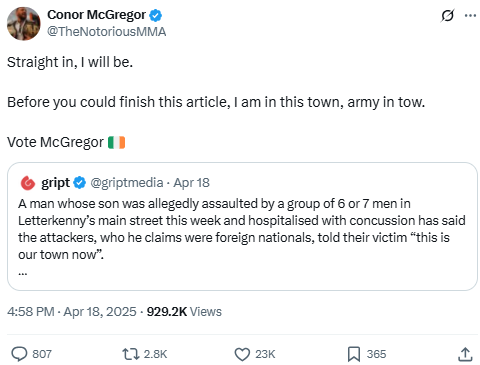Open the quoted gript post text
Image resolution: width=480 pixels, height=365 pixels.
[x=242, y=229]
